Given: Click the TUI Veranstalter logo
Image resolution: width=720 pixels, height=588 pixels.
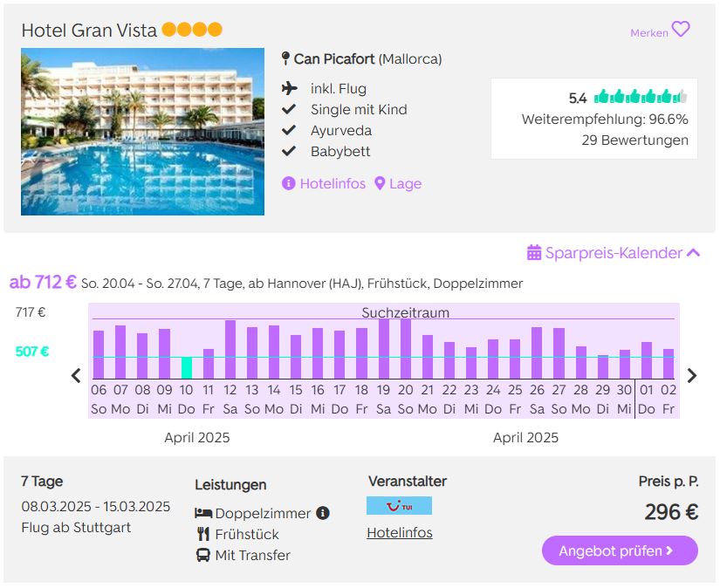Looking at the screenshot, I should tap(399, 506).
